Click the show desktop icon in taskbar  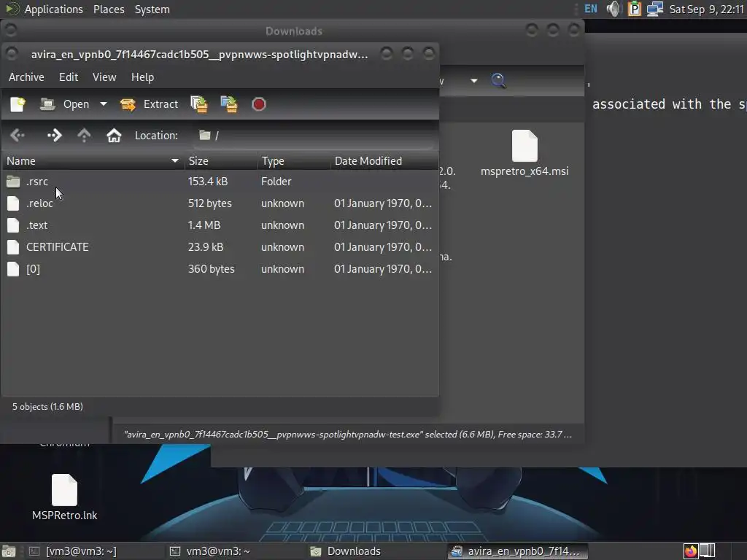pos(9,551)
